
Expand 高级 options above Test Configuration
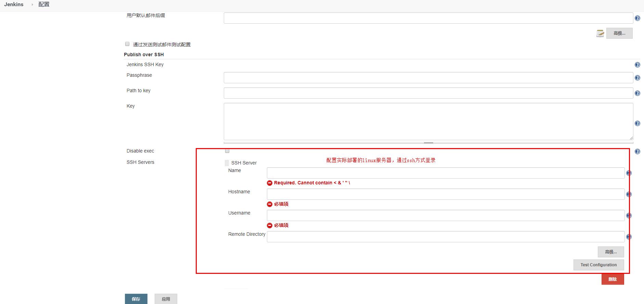pos(611,252)
